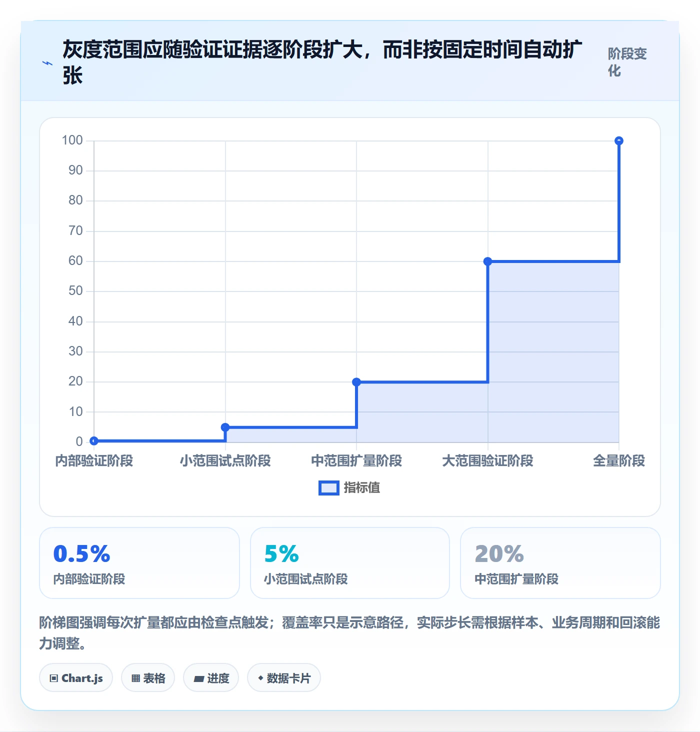Click the 表格 tag chip

pos(148,678)
